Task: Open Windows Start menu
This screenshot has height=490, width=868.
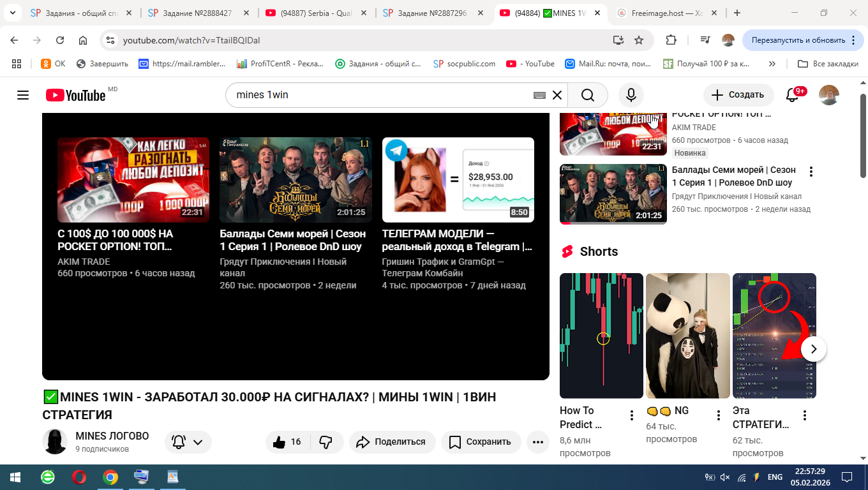Action: [x=15, y=477]
